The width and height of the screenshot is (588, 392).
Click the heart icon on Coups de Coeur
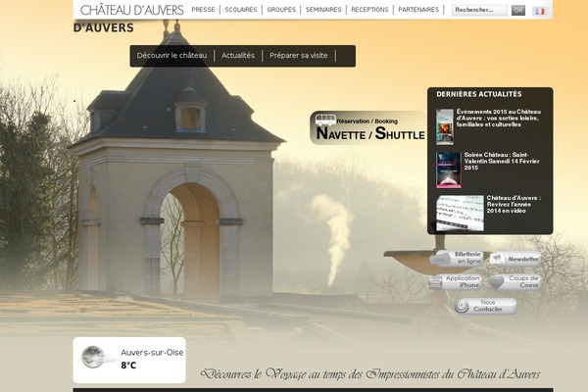496,282
